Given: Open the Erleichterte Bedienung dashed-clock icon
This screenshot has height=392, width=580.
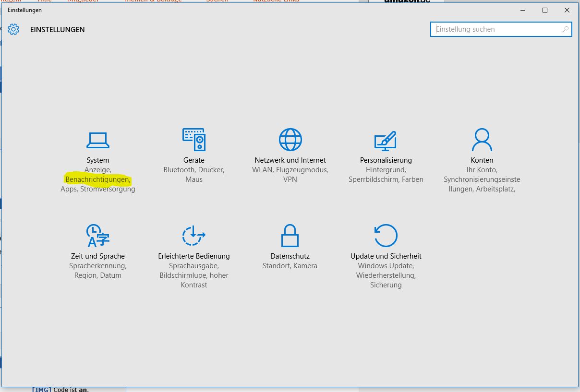Looking at the screenshot, I should (194, 236).
